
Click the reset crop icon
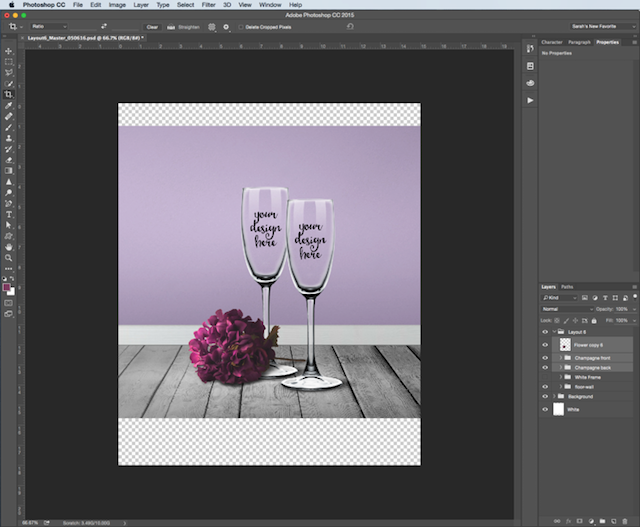pos(350,27)
